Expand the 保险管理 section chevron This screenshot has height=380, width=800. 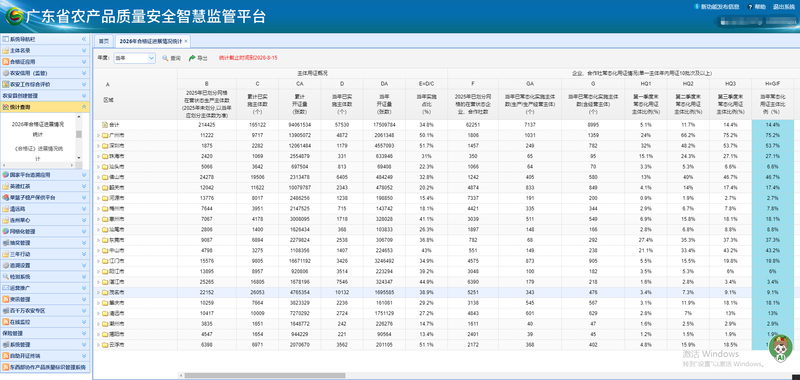click(84, 333)
